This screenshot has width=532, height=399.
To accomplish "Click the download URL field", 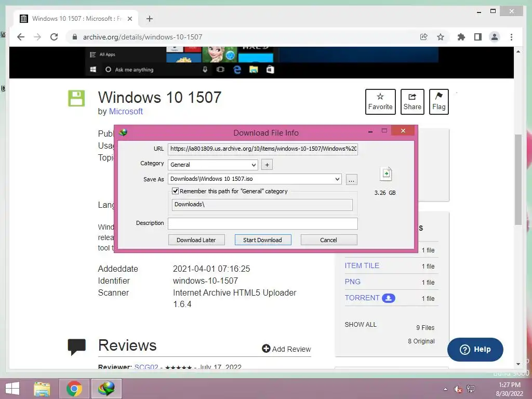I will coord(262,149).
